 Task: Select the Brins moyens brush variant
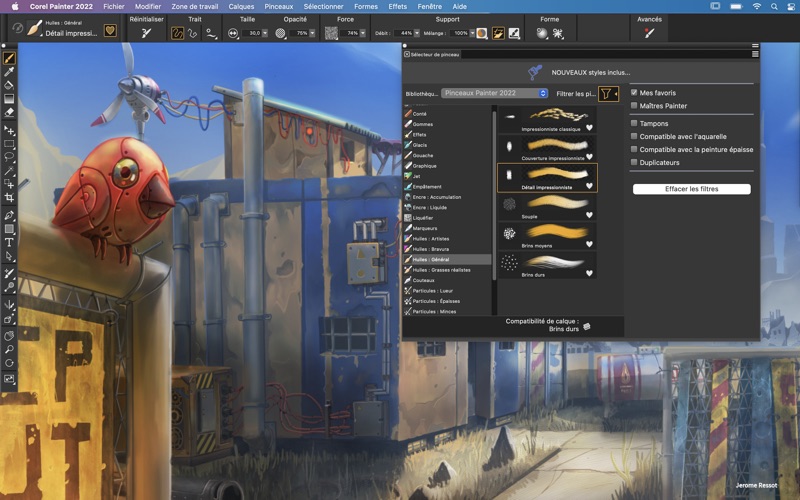click(547, 236)
